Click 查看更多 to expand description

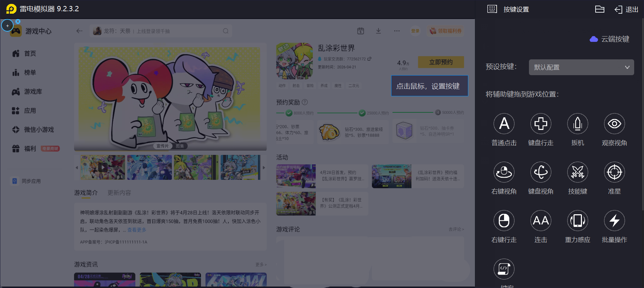click(137, 230)
